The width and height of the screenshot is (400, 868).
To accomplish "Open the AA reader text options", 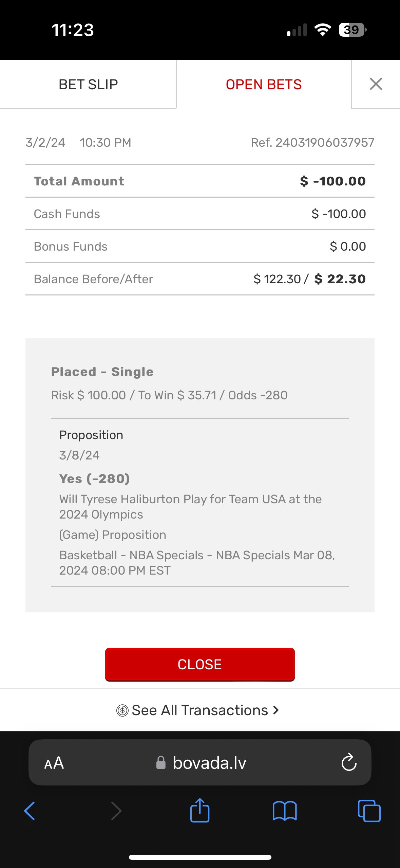I will [54, 763].
